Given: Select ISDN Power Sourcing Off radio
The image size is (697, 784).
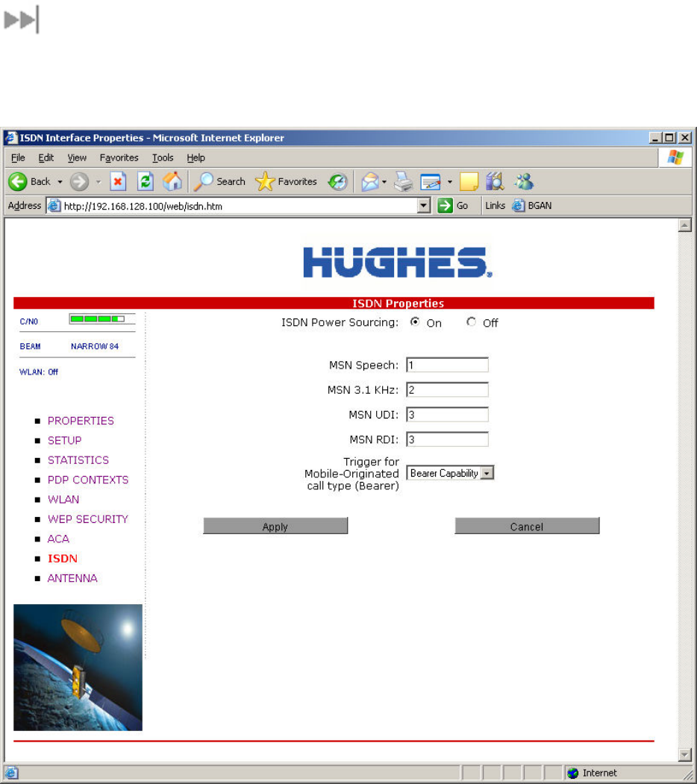Looking at the screenshot, I should coord(471,322).
